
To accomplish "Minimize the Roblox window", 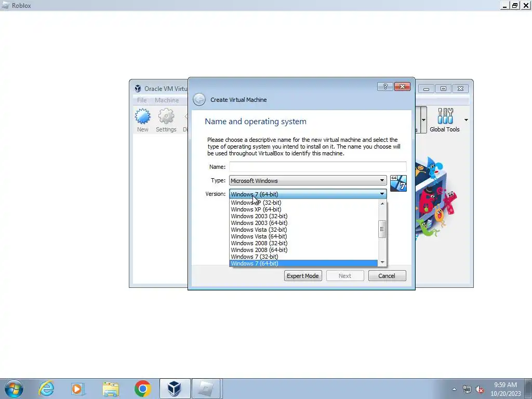I will (x=504, y=5).
